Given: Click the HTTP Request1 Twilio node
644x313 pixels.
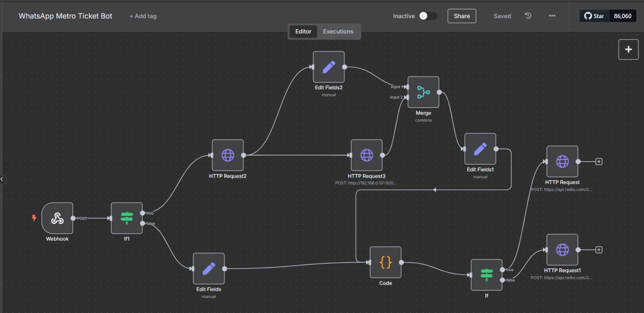Looking at the screenshot, I should tap(562, 250).
